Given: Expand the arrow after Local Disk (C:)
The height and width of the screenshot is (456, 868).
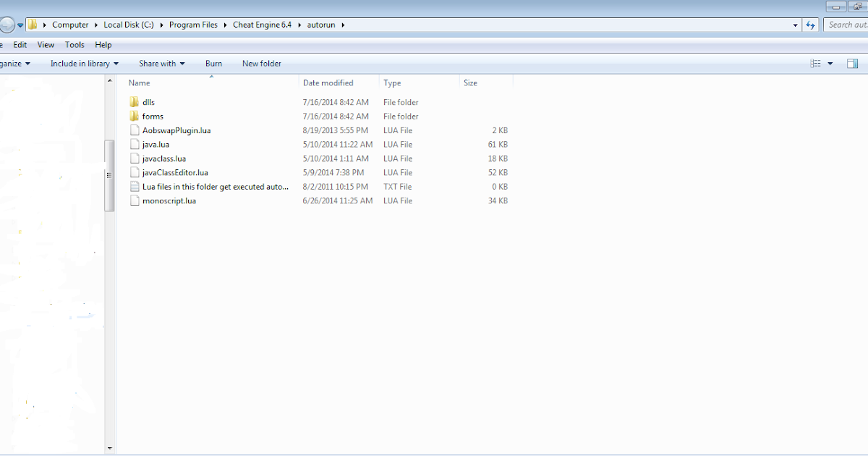Looking at the screenshot, I should tap(161, 25).
